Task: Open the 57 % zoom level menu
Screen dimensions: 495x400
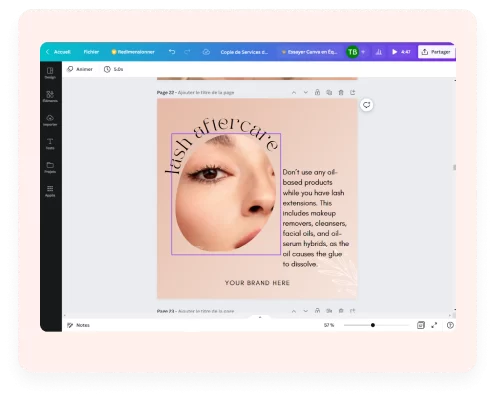Action: coord(329,325)
